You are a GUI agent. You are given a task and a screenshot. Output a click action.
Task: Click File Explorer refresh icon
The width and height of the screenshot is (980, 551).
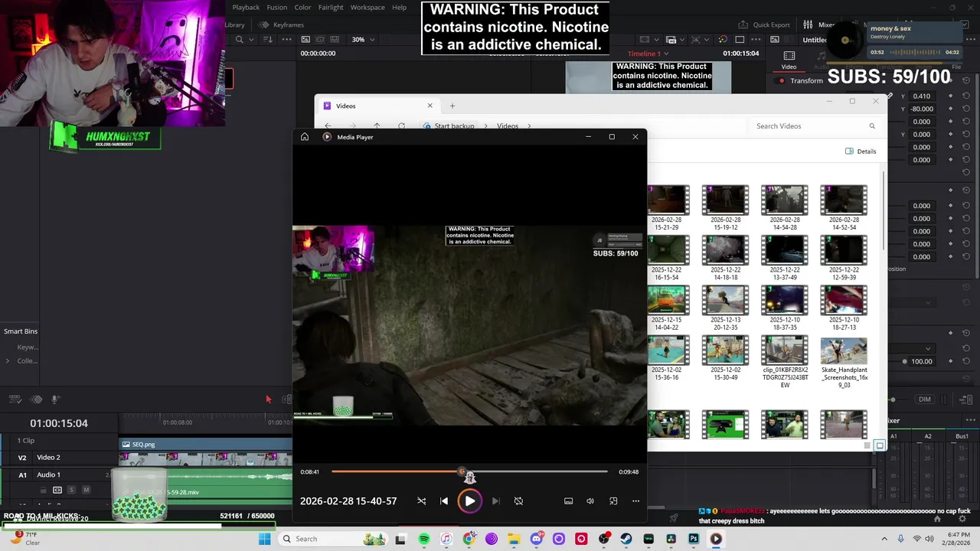401,126
